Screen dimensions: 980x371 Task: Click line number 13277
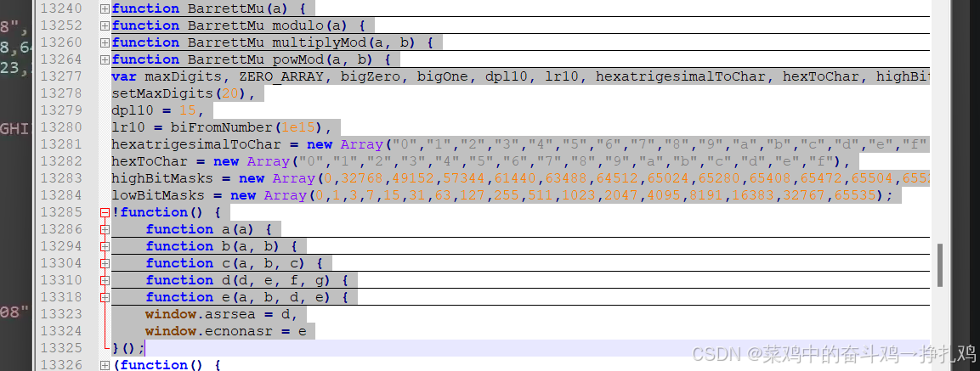(61, 76)
